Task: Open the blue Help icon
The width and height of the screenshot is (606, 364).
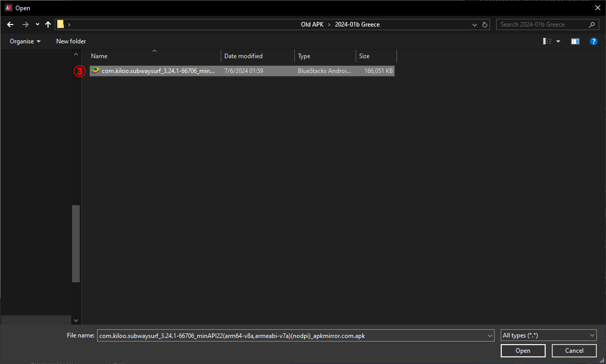Action: (594, 41)
